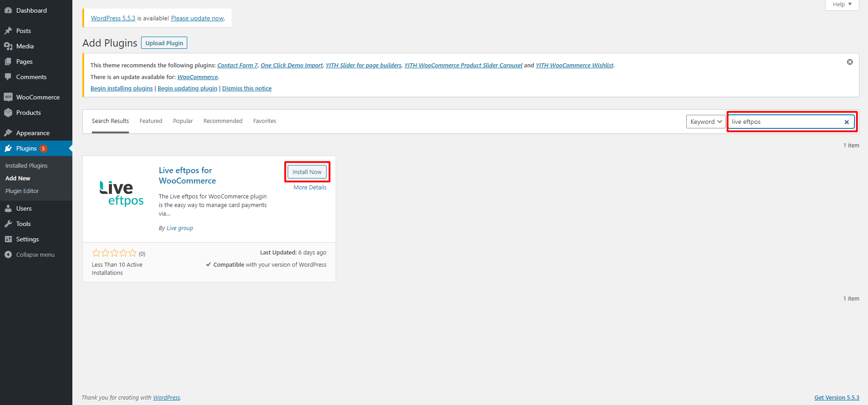Click the Users person icon
The image size is (868, 405).
pyautogui.click(x=8, y=208)
